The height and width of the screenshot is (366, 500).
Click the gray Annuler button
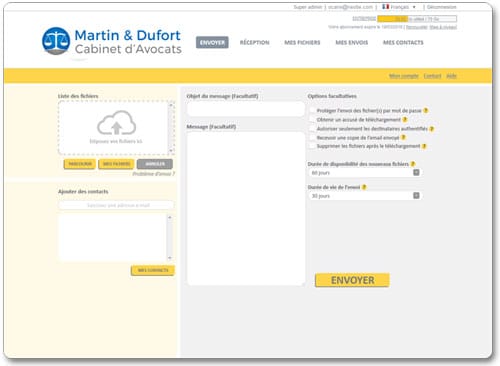click(x=155, y=164)
